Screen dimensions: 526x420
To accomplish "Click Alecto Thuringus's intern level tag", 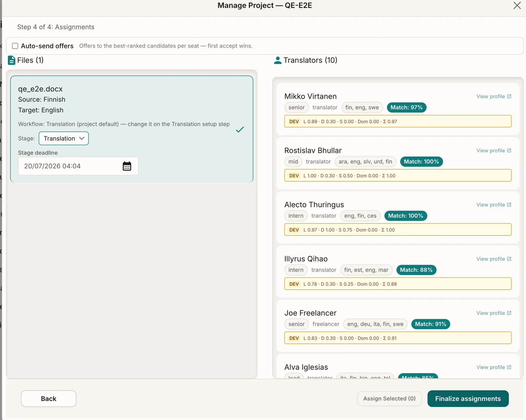I will (x=296, y=216).
